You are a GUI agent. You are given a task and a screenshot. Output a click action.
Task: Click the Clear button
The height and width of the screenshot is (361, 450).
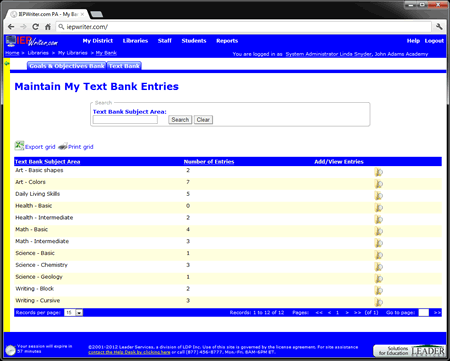point(203,120)
